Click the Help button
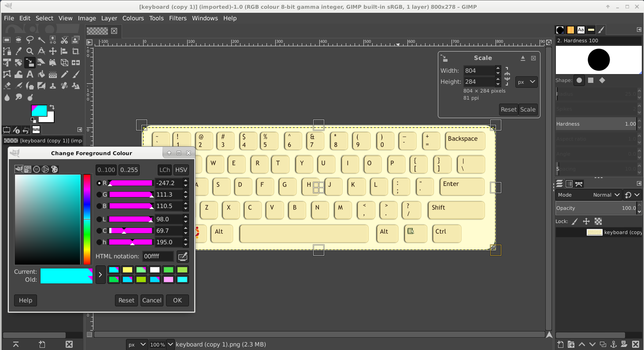 (x=25, y=300)
